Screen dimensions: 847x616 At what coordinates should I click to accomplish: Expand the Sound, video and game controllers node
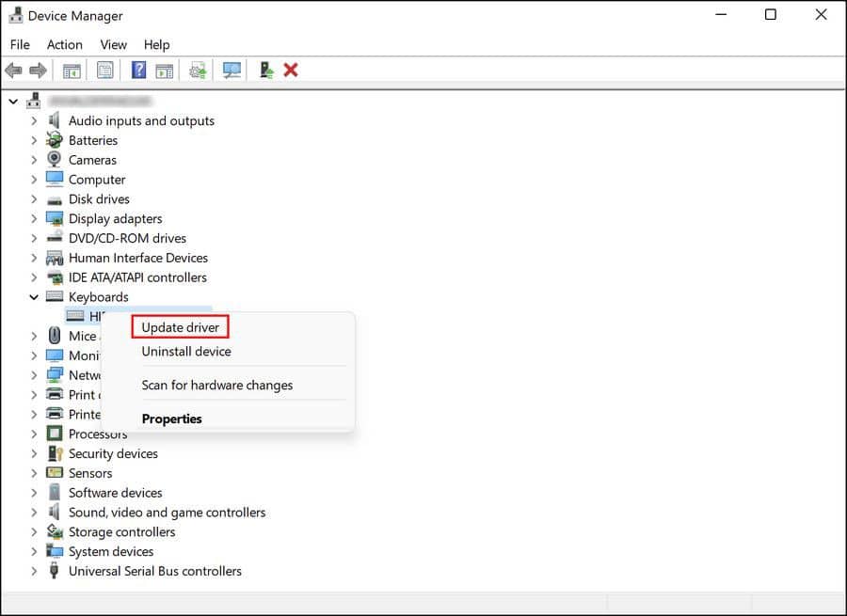point(35,512)
